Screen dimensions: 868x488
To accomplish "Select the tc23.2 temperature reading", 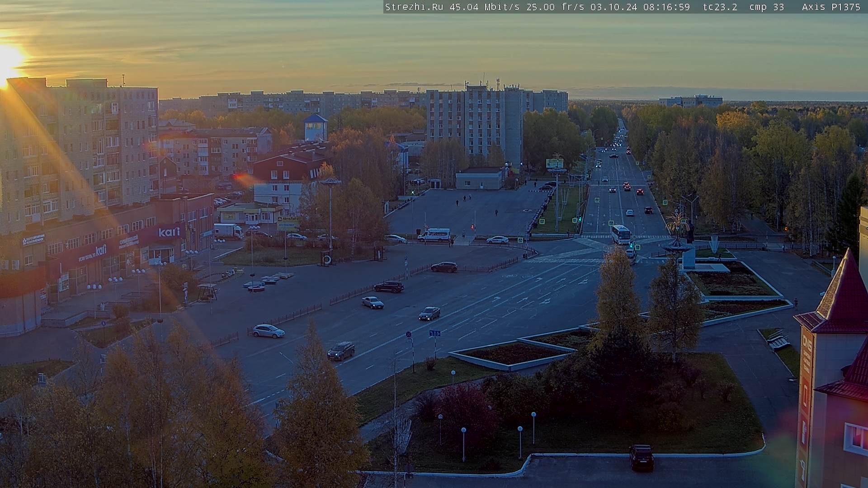I will (x=720, y=7).
